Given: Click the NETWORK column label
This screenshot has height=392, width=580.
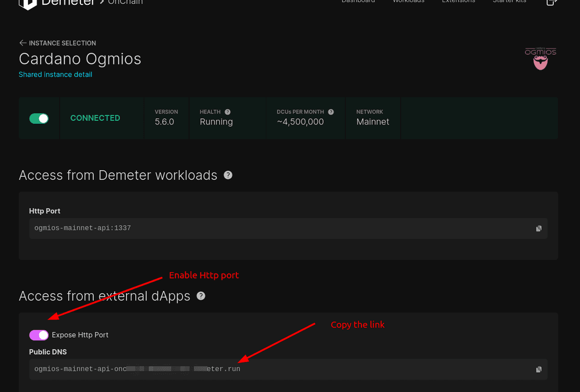Looking at the screenshot, I should tap(369, 112).
